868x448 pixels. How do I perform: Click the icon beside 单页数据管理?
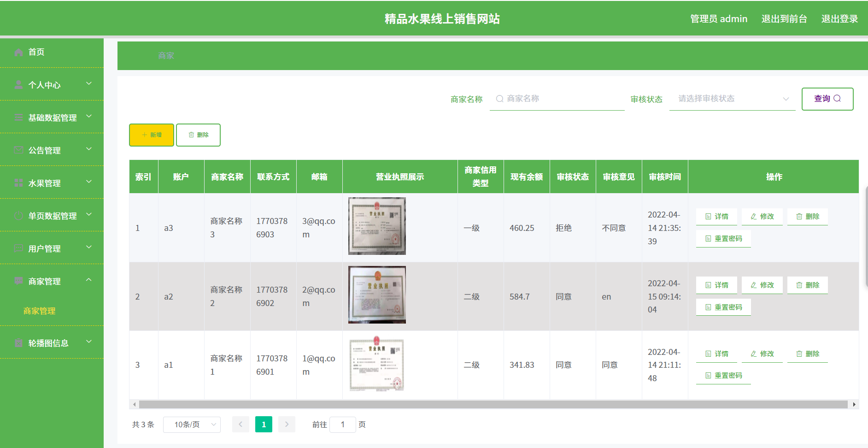pos(18,216)
